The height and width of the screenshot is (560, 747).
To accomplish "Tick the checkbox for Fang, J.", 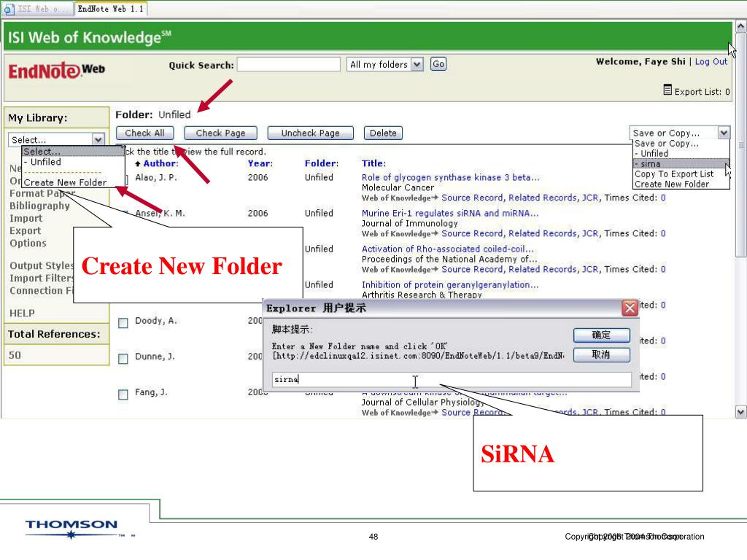I will coord(123,394).
